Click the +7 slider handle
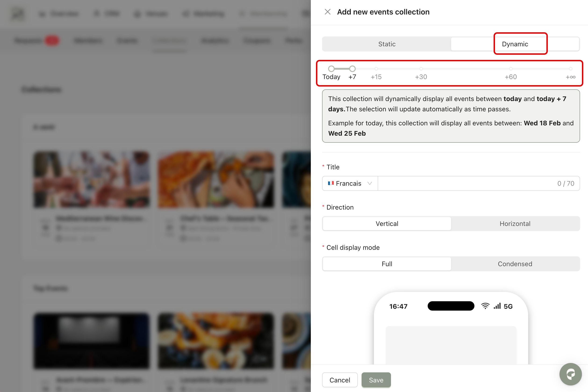Viewport: 588px width, 392px height. pyautogui.click(x=352, y=69)
